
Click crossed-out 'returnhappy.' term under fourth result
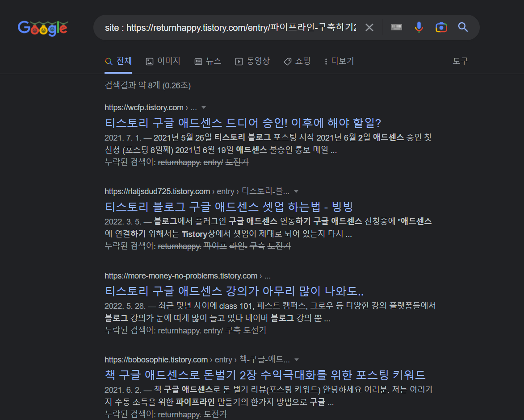180,414
